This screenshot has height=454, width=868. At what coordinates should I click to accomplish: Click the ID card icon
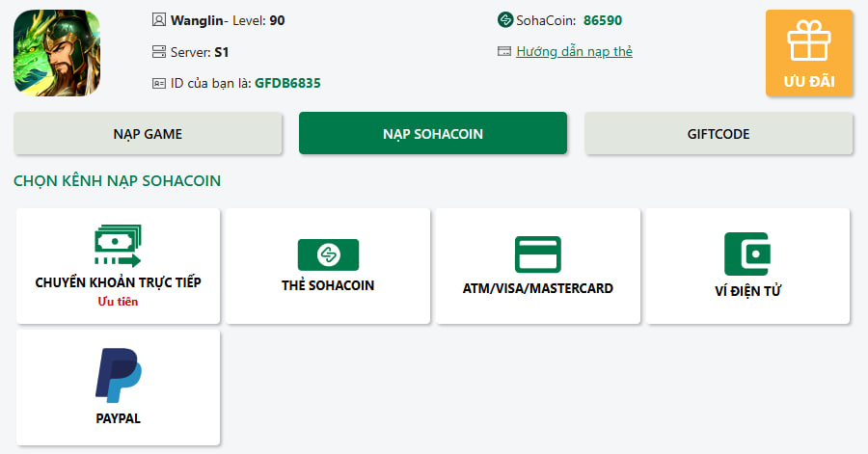click(x=159, y=83)
